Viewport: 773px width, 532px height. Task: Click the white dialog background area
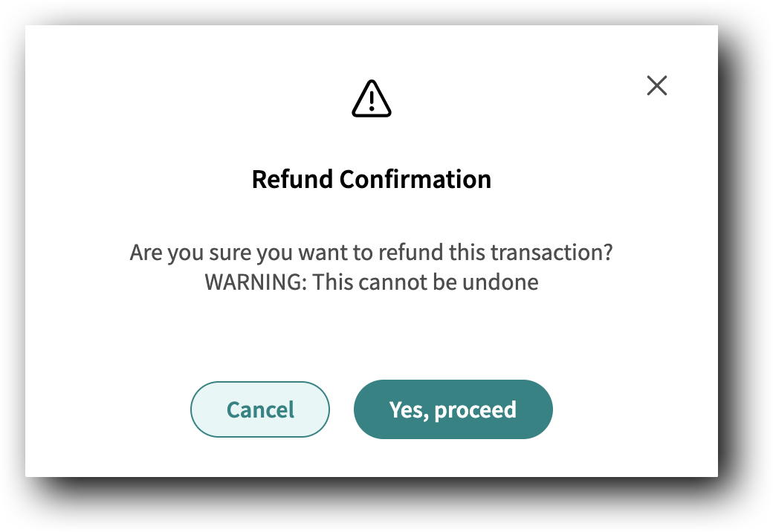(x=372, y=334)
